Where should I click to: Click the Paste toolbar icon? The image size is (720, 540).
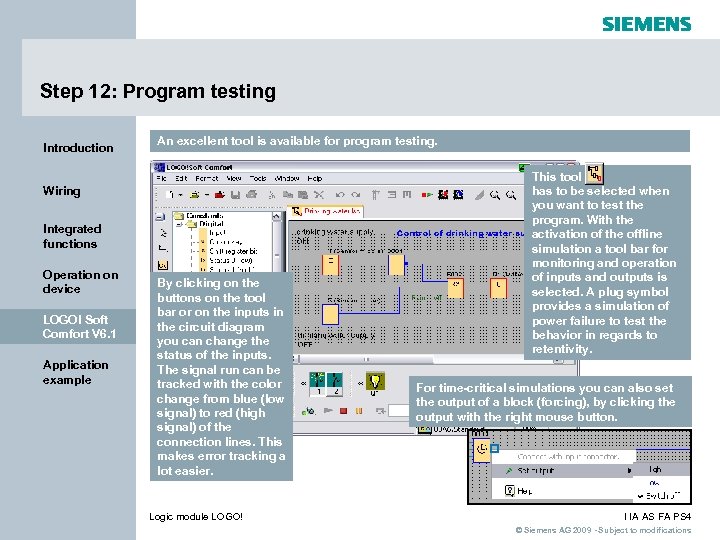[x=303, y=195]
